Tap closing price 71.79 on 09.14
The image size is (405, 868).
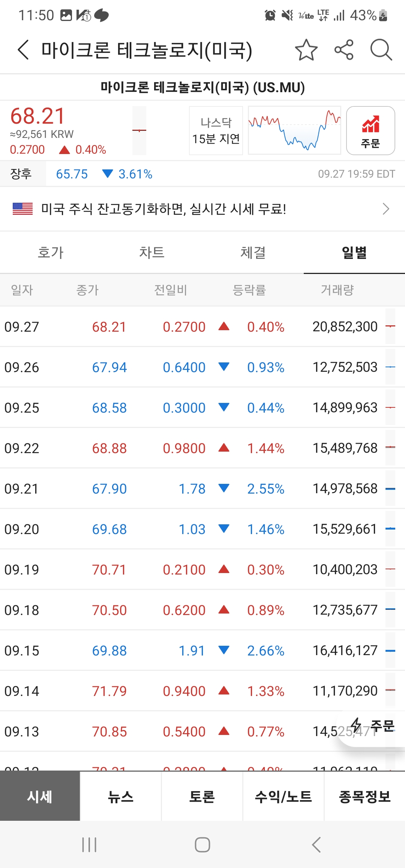click(x=109, y=691)
